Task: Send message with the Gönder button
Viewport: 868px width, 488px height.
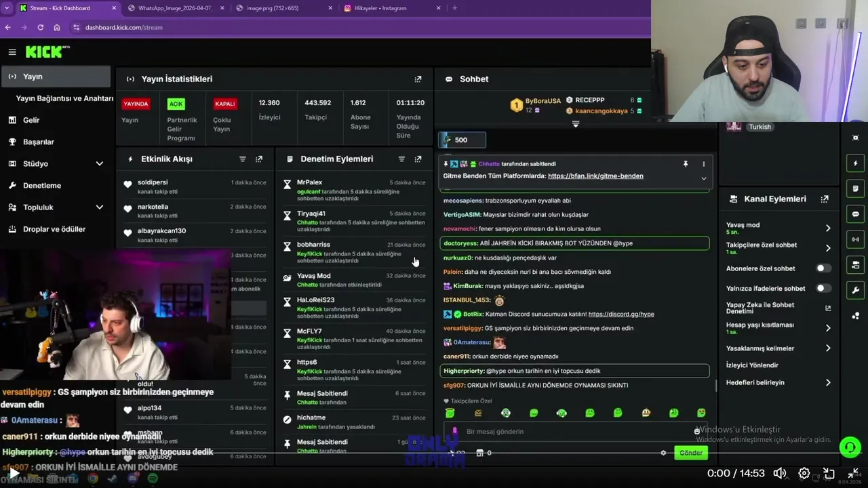Action: pyautogui.click(x=690, y=453)
